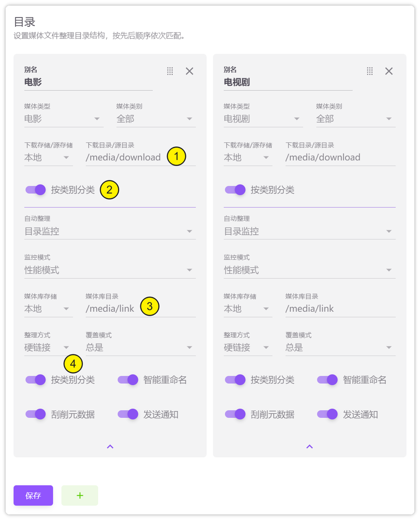Click drag handle icon on 电视剧 card
The width and height of the screenshot is (420, 520).
tap(370, 71)
